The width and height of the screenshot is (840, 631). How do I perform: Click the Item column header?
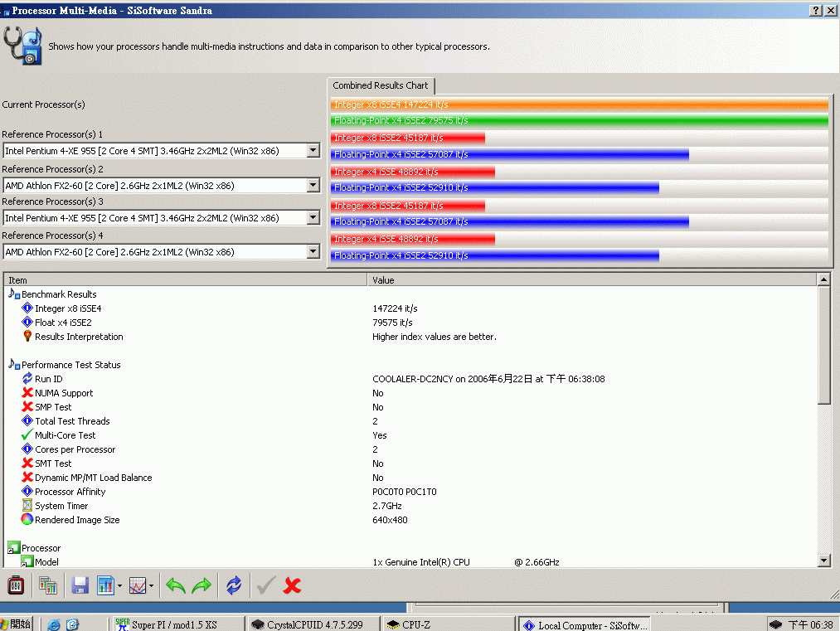click(186, 280)
